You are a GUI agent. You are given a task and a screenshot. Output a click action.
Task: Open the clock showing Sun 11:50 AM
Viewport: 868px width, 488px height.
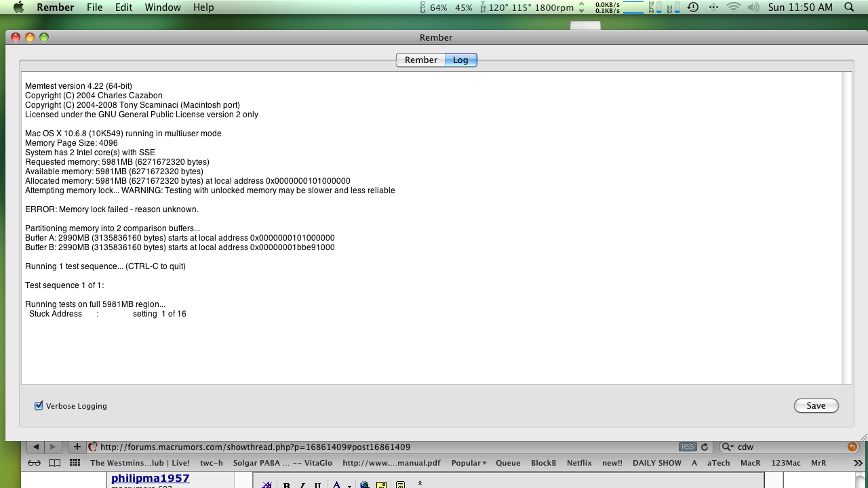point(800,7)
